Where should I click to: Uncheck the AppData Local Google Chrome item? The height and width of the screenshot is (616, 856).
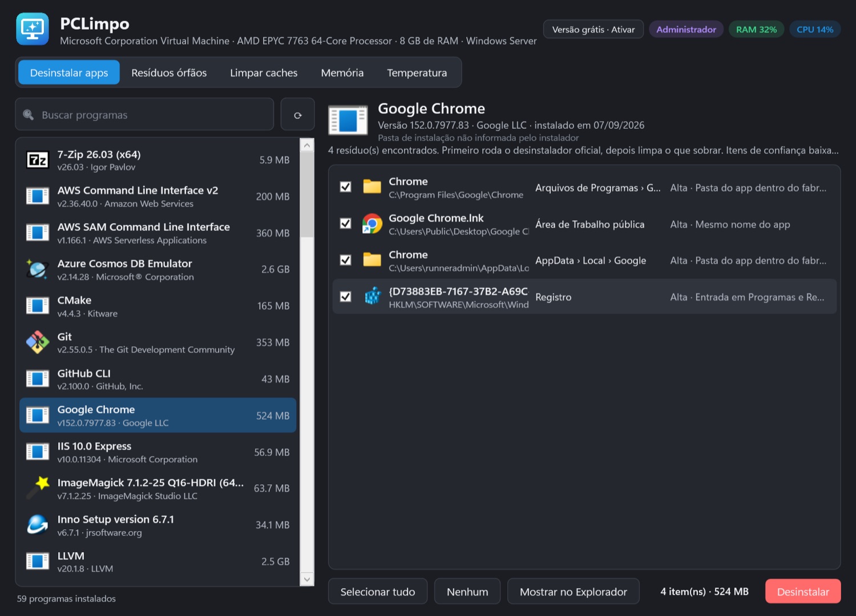coord(345,260)
